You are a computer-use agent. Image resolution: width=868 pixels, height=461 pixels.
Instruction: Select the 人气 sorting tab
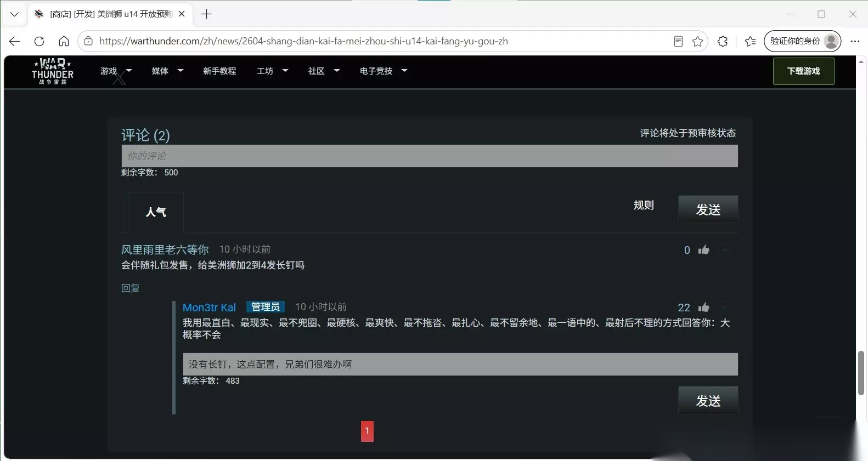[156, 212]
